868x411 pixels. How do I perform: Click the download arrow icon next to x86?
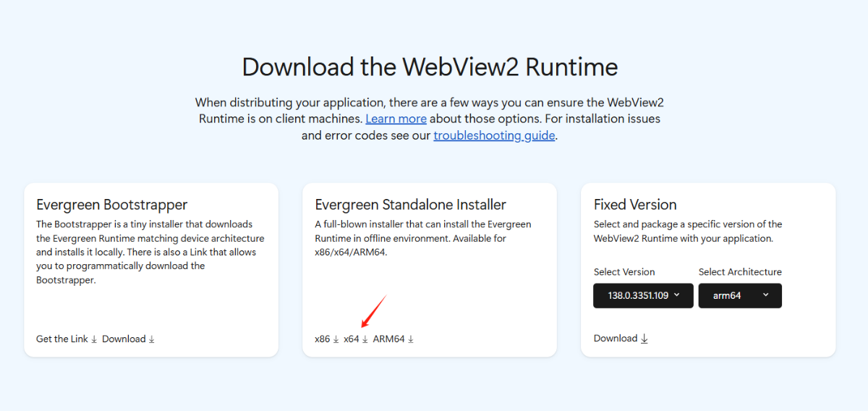(336, 339)
